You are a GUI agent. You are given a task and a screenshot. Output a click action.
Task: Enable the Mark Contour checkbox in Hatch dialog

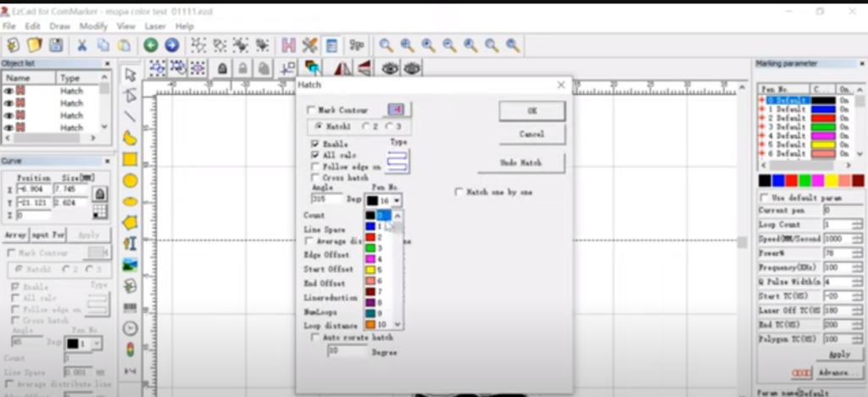click(311, 110)
